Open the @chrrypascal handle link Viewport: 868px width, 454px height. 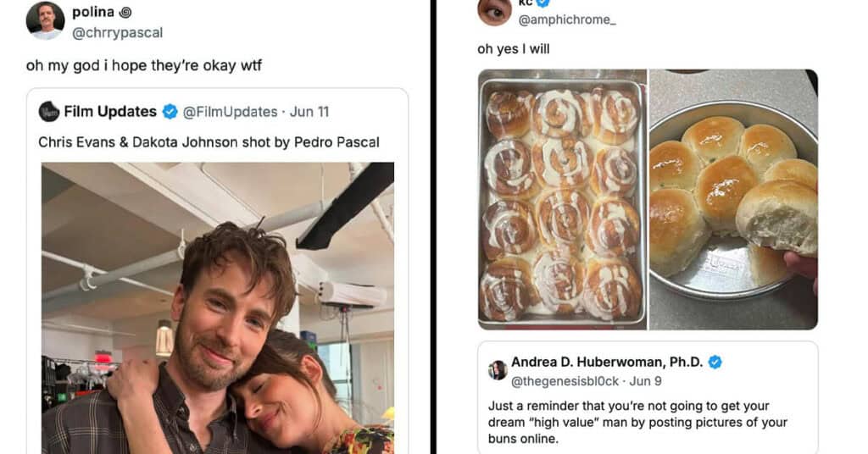117,33
